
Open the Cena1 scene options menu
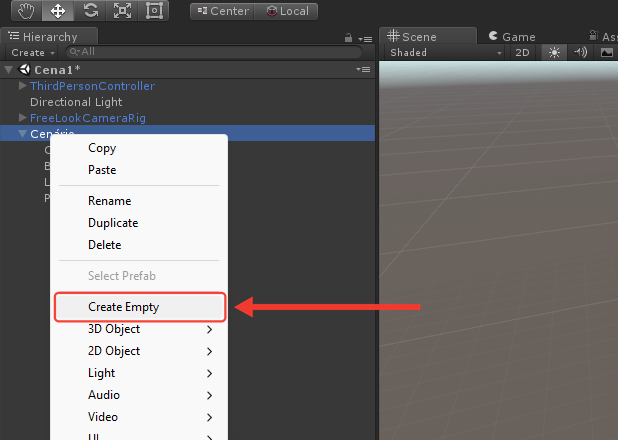click(x=363, y=70)
